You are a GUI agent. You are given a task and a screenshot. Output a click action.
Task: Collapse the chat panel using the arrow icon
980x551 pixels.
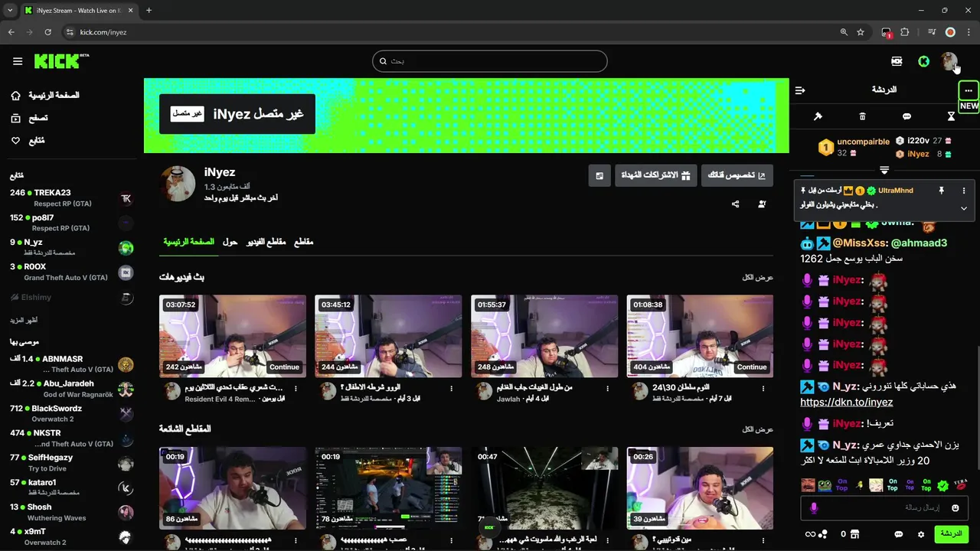click(x=800, y=90)
